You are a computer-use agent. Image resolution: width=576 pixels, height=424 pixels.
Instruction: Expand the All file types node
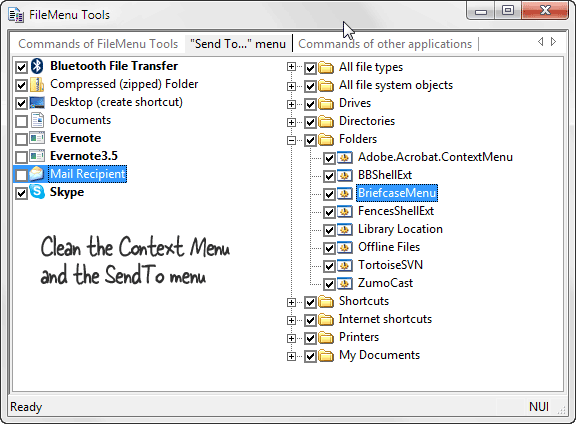pyautogui.click(x=291, y=67)
